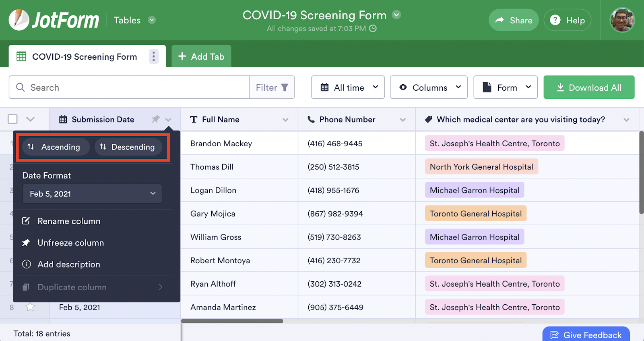Image resolution: width=644 pixels, height=341 pixels.
Task: Open the Date Format dropdown
Action: click(x=92, y=194)
